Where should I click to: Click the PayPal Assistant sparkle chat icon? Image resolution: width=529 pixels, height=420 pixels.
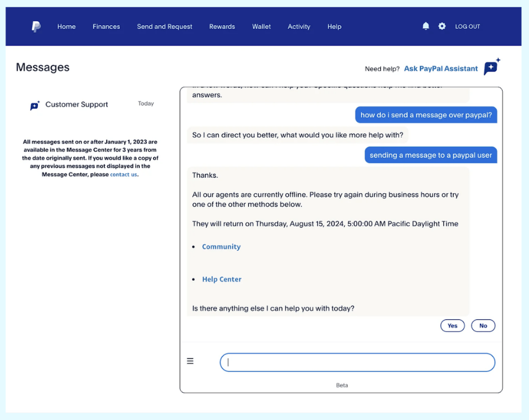492,67
